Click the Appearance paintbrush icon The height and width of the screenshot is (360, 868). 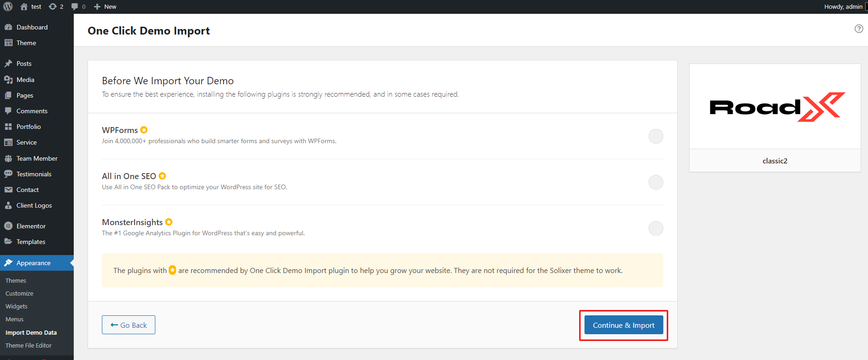pyautogui.click(x=8, y=263)
